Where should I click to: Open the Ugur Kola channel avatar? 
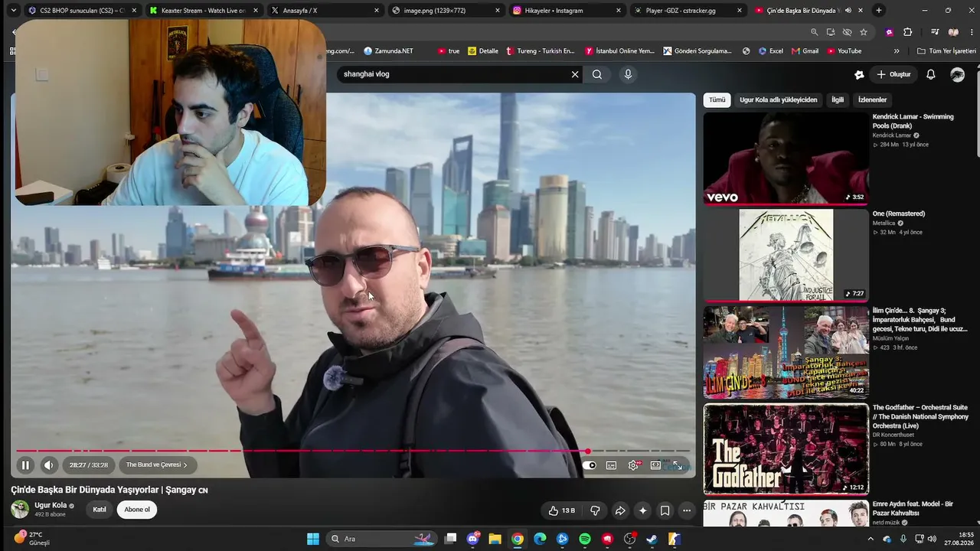click(20, 509)
